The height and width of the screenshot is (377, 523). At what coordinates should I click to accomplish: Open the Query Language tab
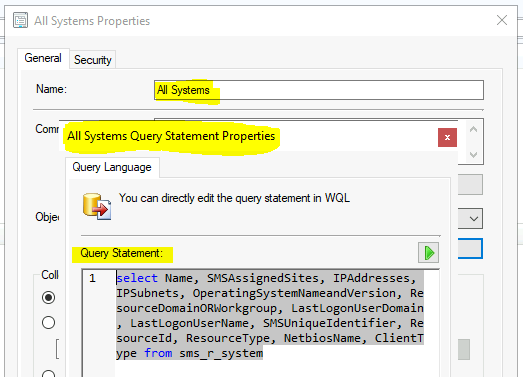(112, 167)
